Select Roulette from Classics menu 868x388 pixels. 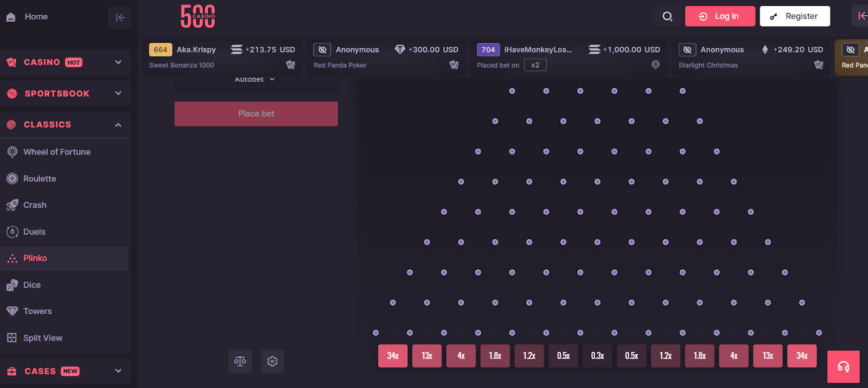coord(40,179)
